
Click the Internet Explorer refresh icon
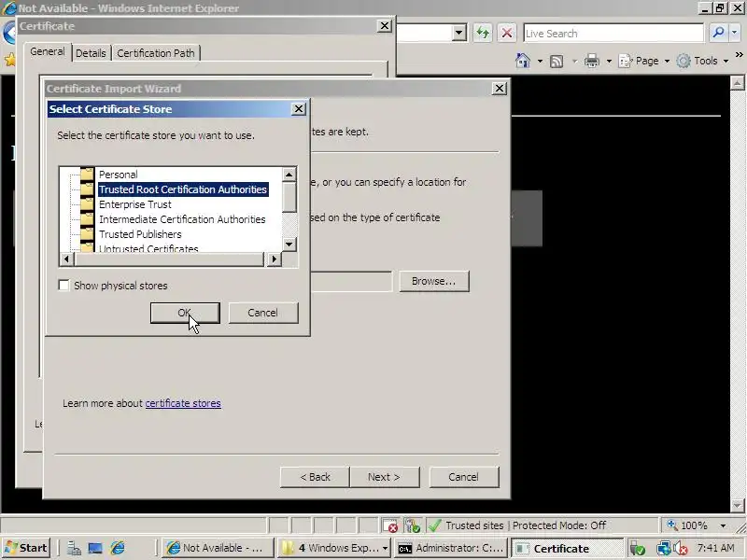click(483, 33)
